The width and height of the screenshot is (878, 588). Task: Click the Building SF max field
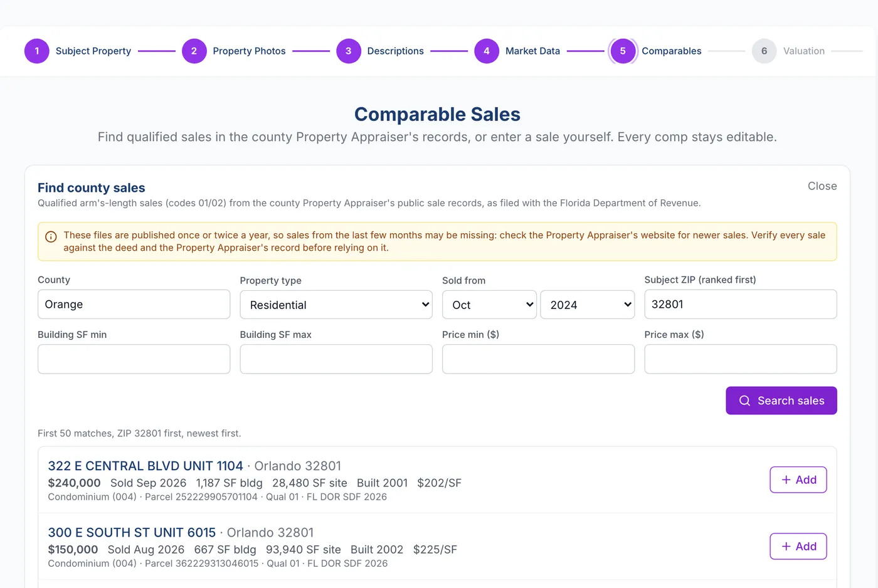tap(336, 359)
